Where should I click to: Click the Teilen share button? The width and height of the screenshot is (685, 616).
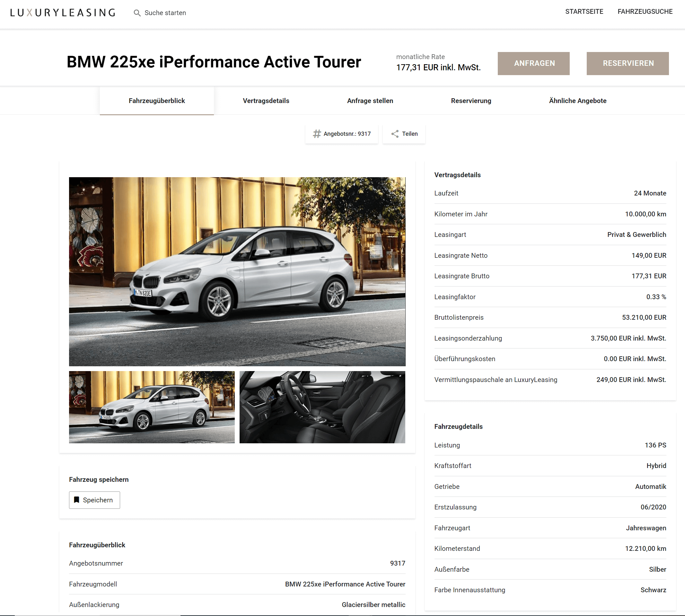tap(404, 134)
